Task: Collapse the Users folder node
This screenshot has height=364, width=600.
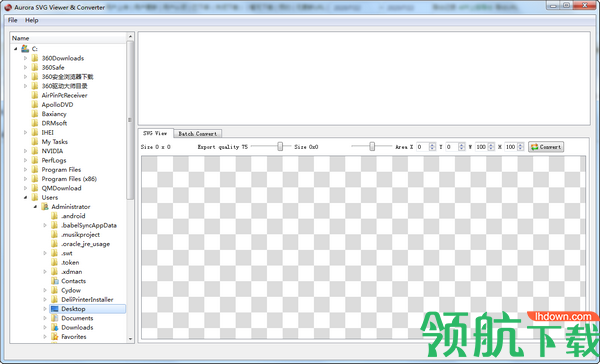Action: point(26,198)
